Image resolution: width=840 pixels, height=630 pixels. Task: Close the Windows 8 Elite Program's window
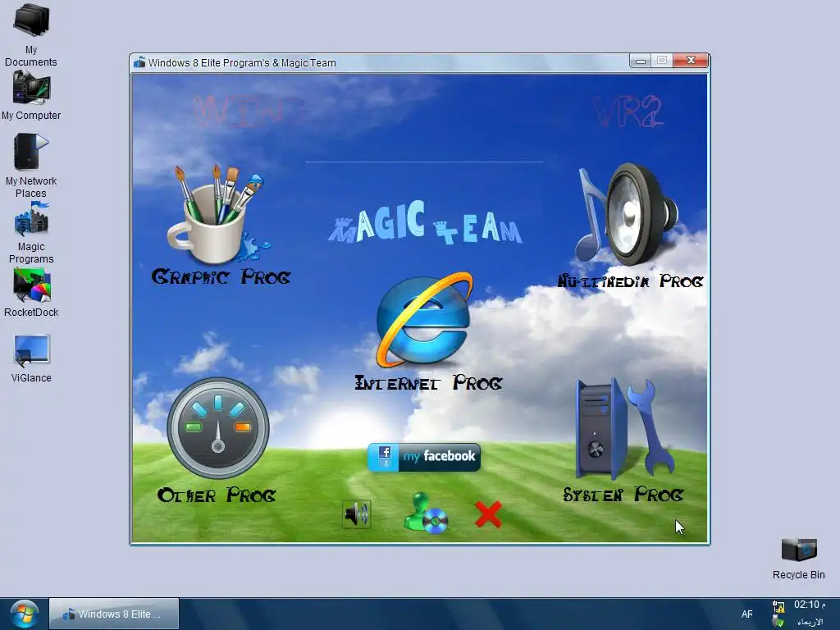tap(691, 61)
